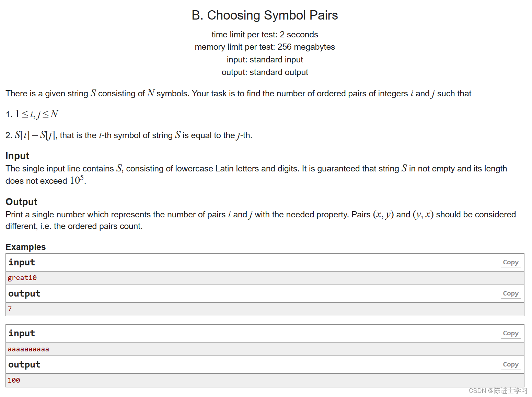The width and height of the screenshot is (532, 397).
Task: Select the input text aaaaaaaaaa
Action: point(28,349)
